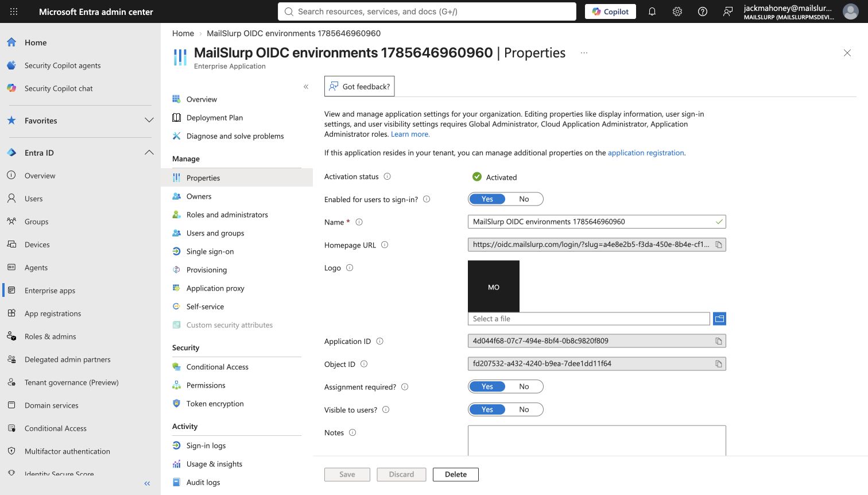Click the MO logo thumbnail
The image size is (868, 495).
click(494, 286)
